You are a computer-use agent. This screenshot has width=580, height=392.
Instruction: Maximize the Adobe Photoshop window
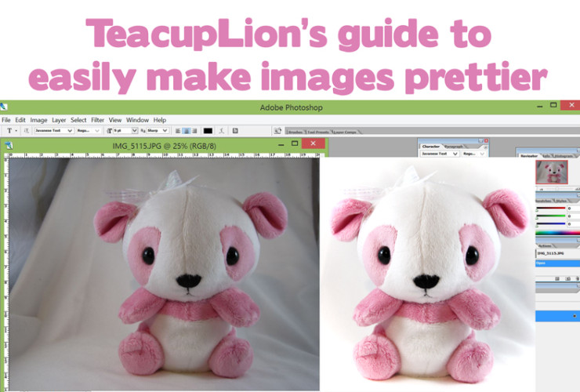pos(553,105)
